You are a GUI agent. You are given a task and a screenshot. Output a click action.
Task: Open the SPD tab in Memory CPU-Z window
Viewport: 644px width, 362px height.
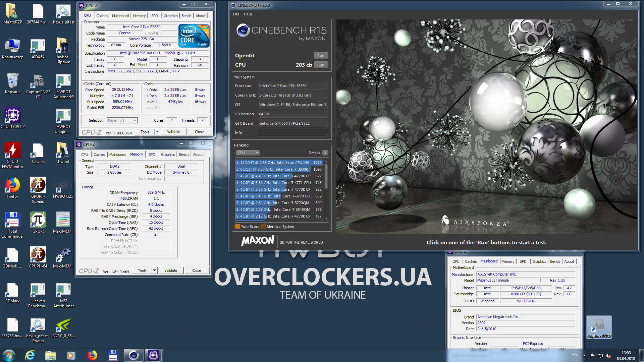pos(152,155)
